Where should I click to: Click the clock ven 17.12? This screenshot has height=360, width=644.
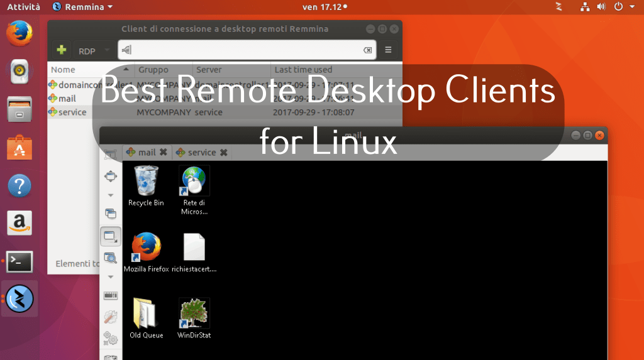(x=325, y=7)
